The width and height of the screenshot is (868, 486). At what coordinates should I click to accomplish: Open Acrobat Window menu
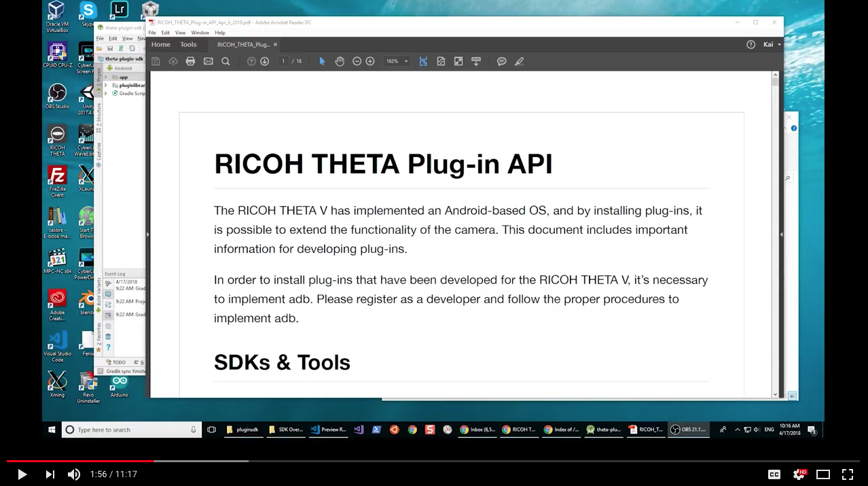pyautogui.click(x=200, y=33)
